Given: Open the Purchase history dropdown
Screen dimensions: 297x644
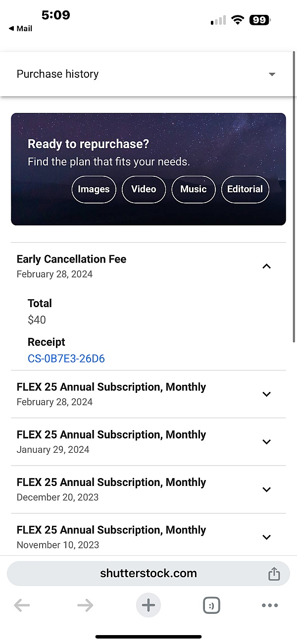Looking at the screenshot, I should [x=271, y=74].
